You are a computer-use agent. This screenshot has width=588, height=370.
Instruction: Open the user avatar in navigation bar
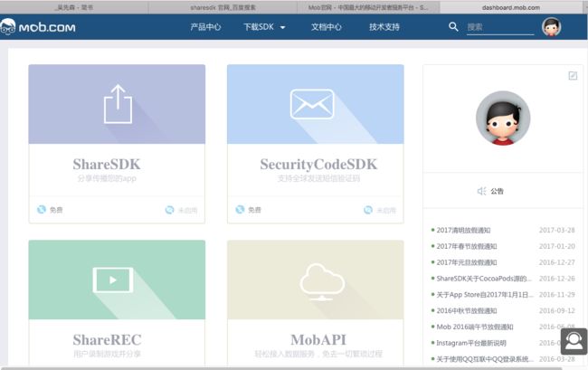pos(551,27)
